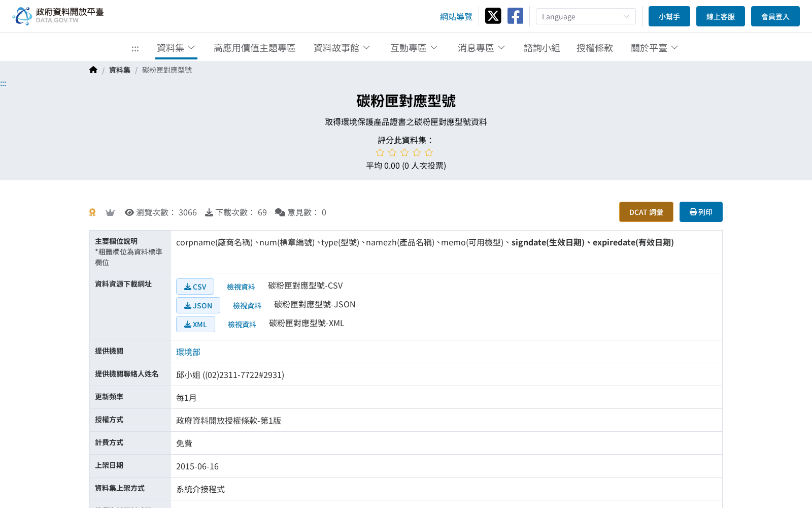Expand the 互動專區 menu
This screenshot has width=812, height=508.
[414, 48]
